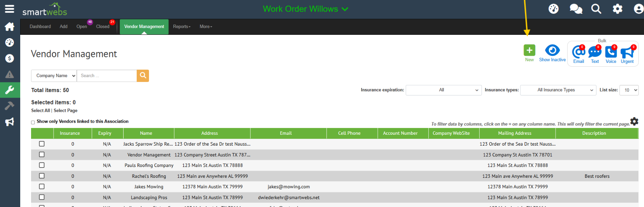This screenshot has width=644, height=207.
Task: Open the All Insurance Types dropdown
Action: [558, 90]
